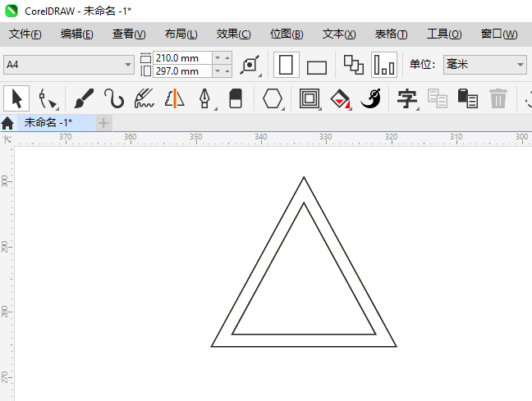Select the Shape edit node tool
Image resolution: width=532 pixels, height=401 pixels.
[48, 98]
